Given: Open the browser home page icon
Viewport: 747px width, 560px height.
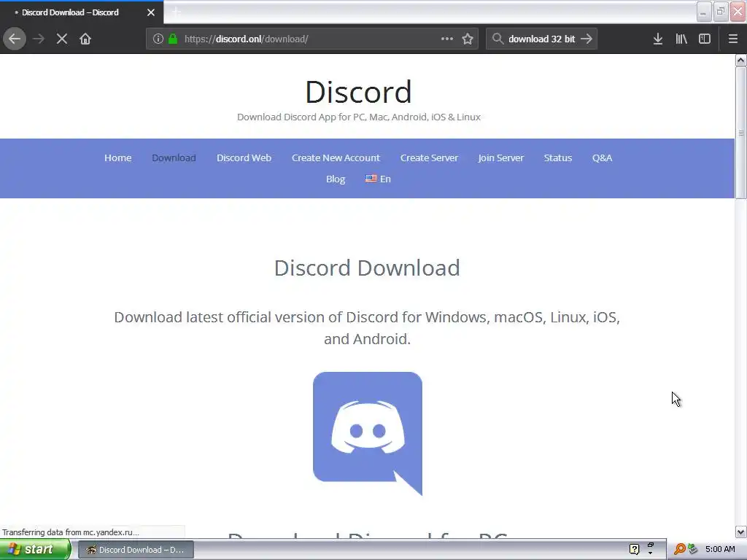Looking at the screenshot, I should (85, 39).
